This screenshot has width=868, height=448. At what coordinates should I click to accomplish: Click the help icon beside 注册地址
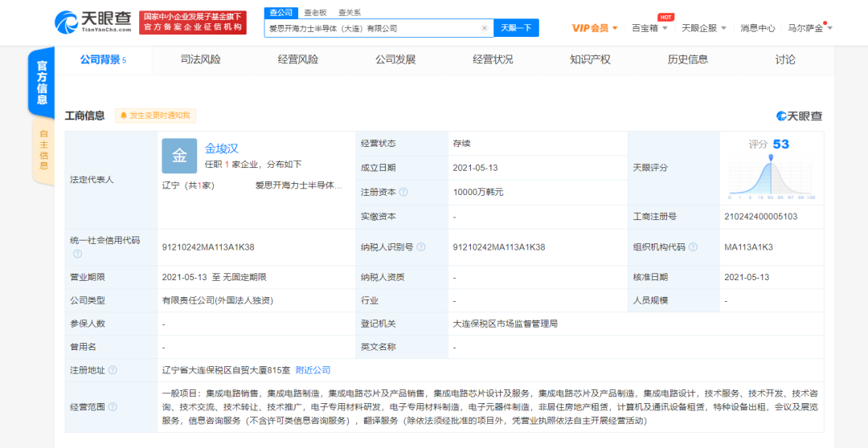click(x=113, y=370)
